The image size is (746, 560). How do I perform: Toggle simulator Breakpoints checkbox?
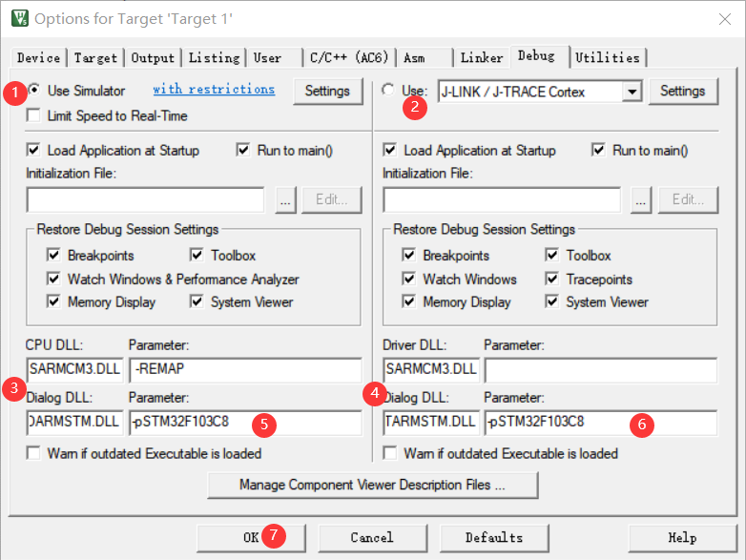pyautogui.click(x=53, y=255)
